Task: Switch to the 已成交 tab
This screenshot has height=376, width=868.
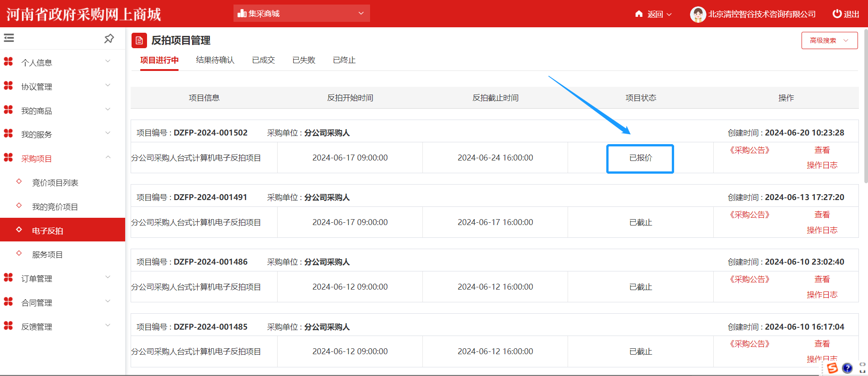Action: (x=264, y=60)
